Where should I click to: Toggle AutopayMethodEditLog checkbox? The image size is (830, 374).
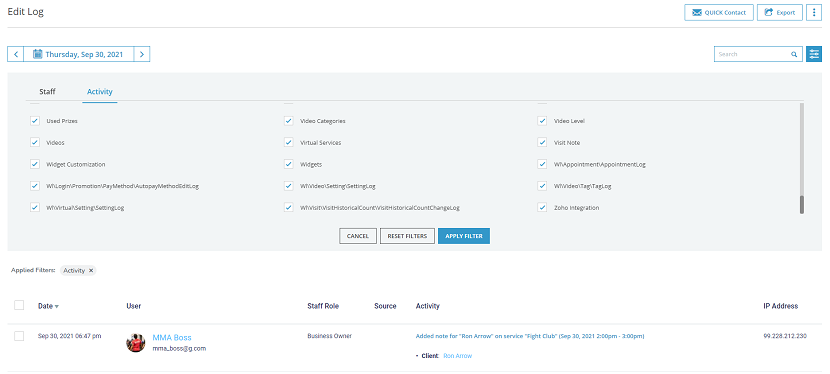(x=35, y=186)
